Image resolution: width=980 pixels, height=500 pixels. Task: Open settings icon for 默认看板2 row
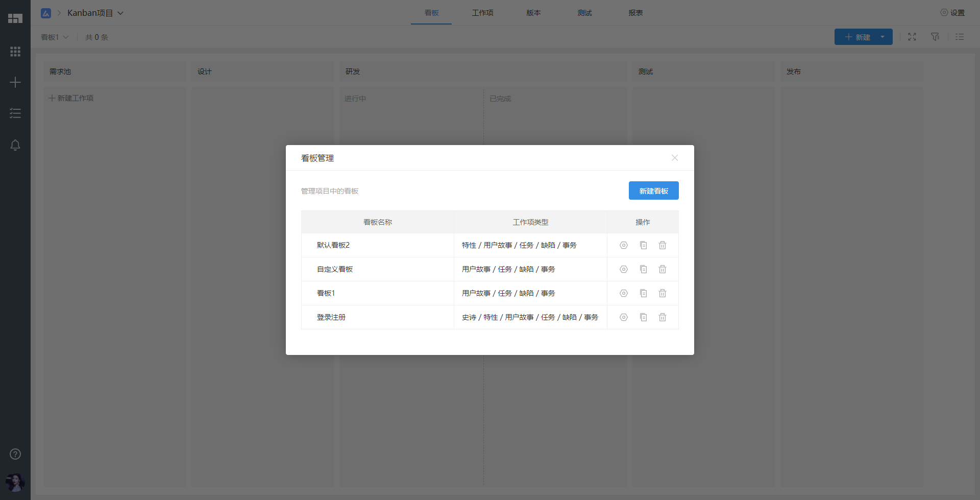tap(624, 245)
